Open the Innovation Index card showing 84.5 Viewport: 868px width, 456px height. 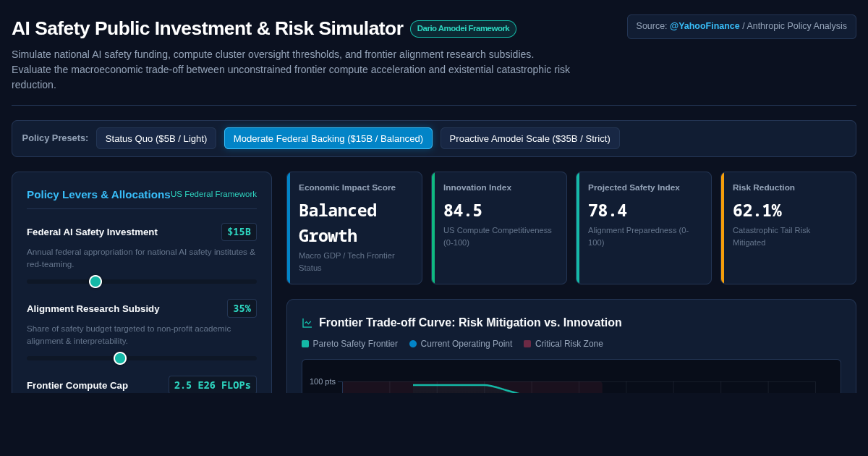[x=499, y=228]
